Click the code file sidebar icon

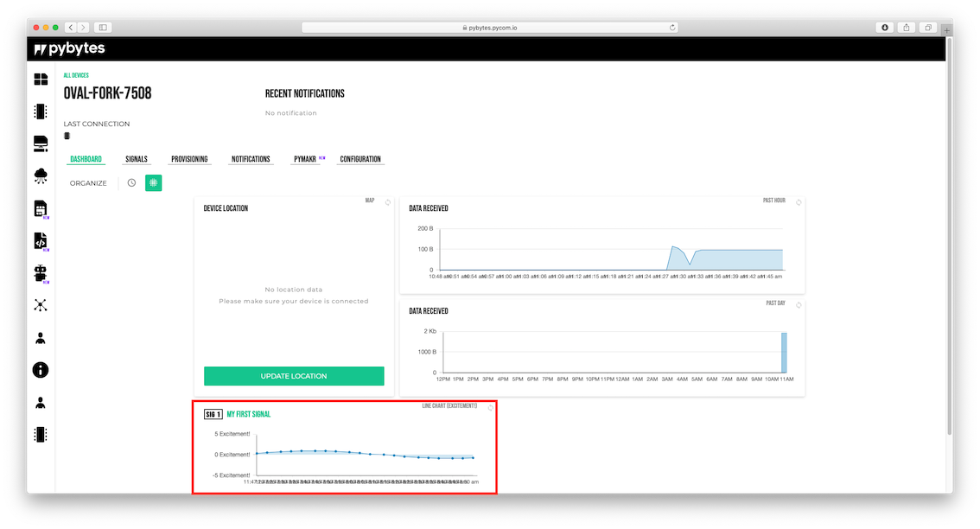point(41,241)
